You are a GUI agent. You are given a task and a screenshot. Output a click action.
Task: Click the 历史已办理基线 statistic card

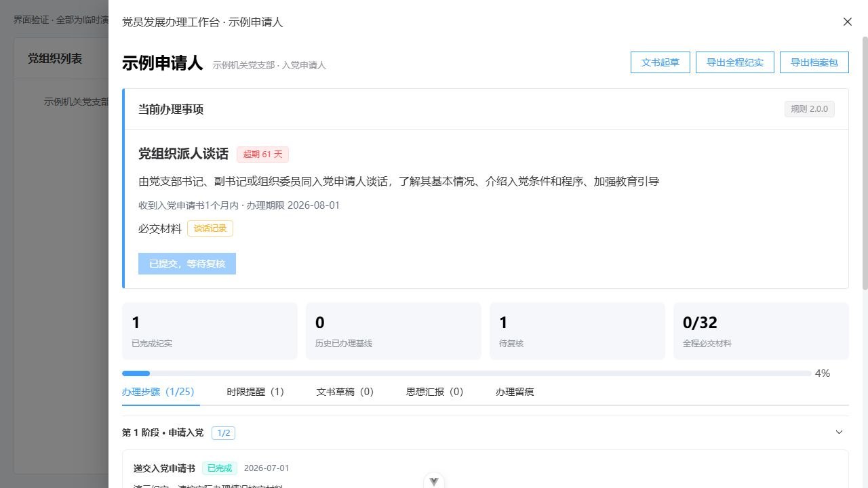click(393, 331)
